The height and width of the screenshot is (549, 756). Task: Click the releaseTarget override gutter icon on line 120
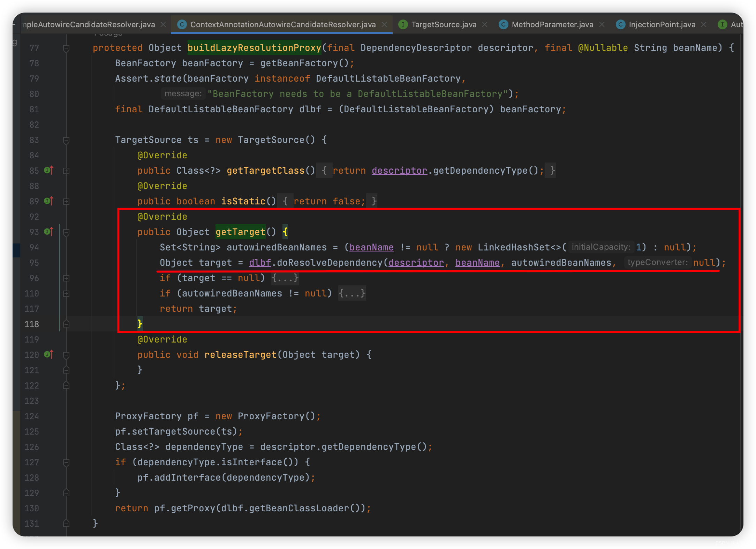tap(48, 354)
